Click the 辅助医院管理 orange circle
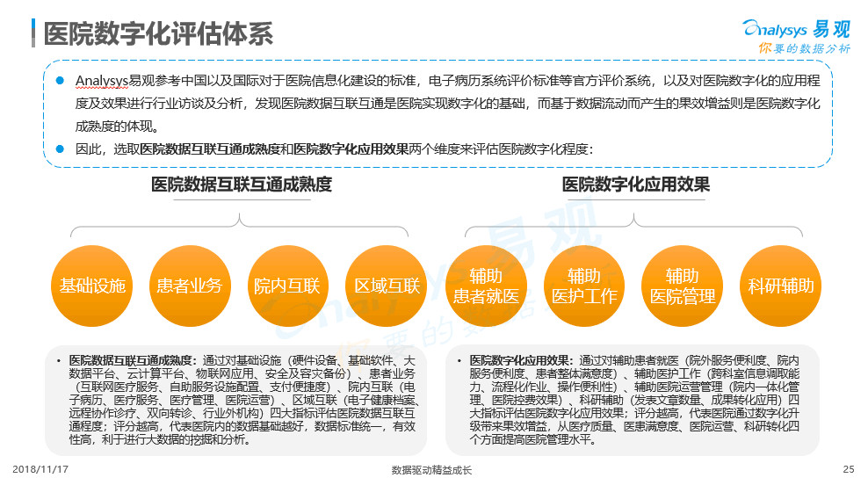 coord(683,286)
